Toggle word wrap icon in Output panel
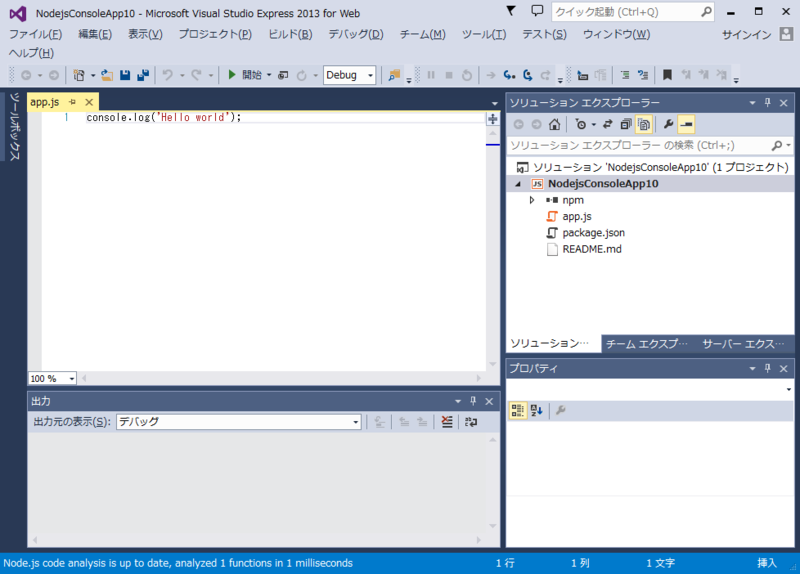 point(471,422)
